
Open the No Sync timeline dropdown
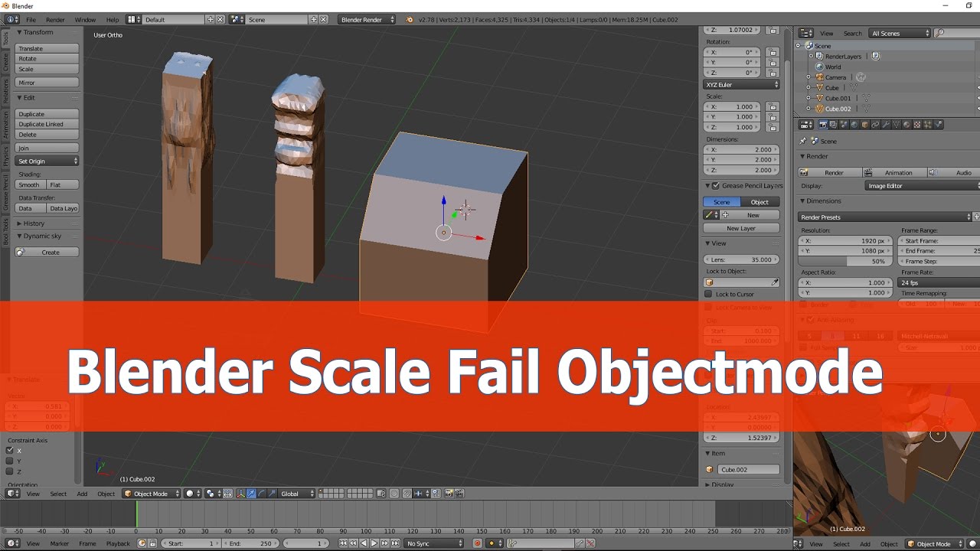(x=435, y=543)
